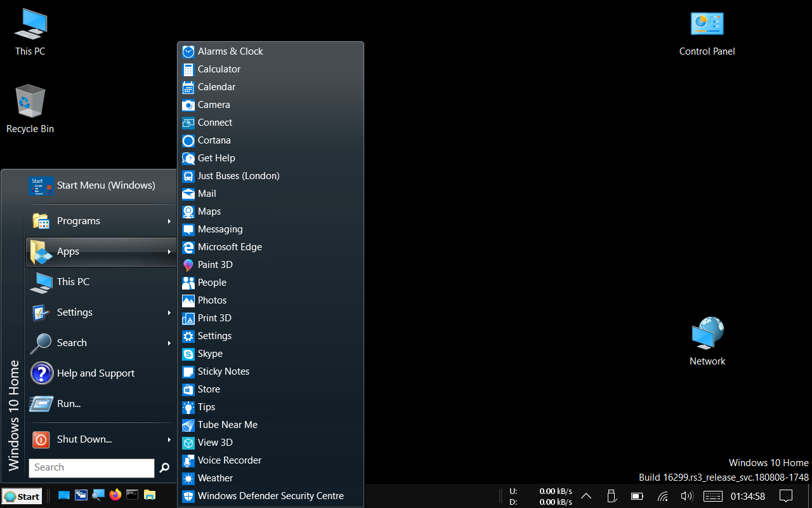812x508 pixels.
Task: Open Help and Support
Action: coord(101,373)
